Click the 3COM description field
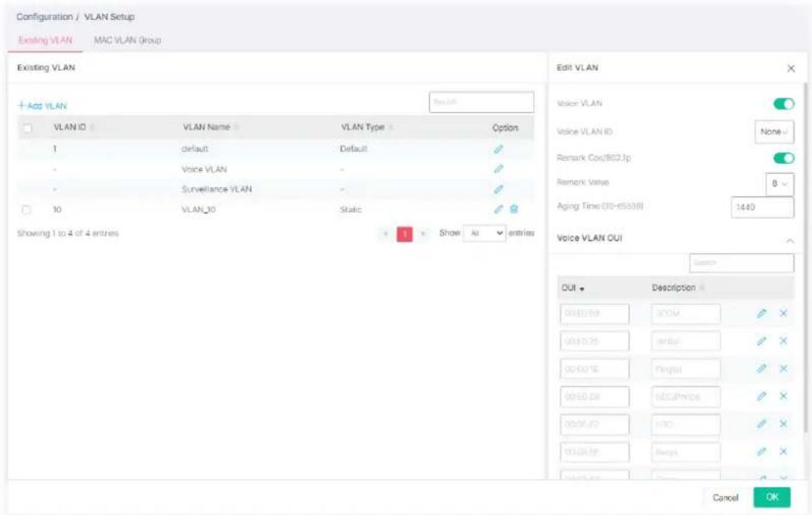 [x=686, y=314]
